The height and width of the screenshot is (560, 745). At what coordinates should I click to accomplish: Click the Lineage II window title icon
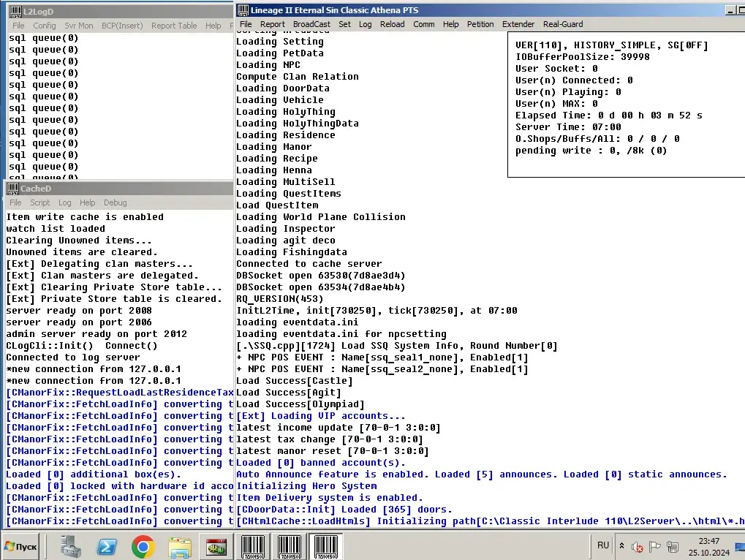point(243,10)
